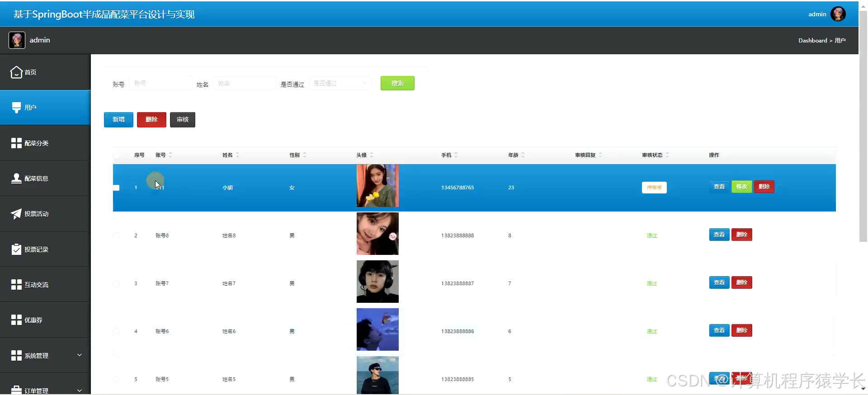Click the 投票记录 clipboard icon
This screenshot has width=868, height=395.
pyautogui.click(x=16, y=249)
